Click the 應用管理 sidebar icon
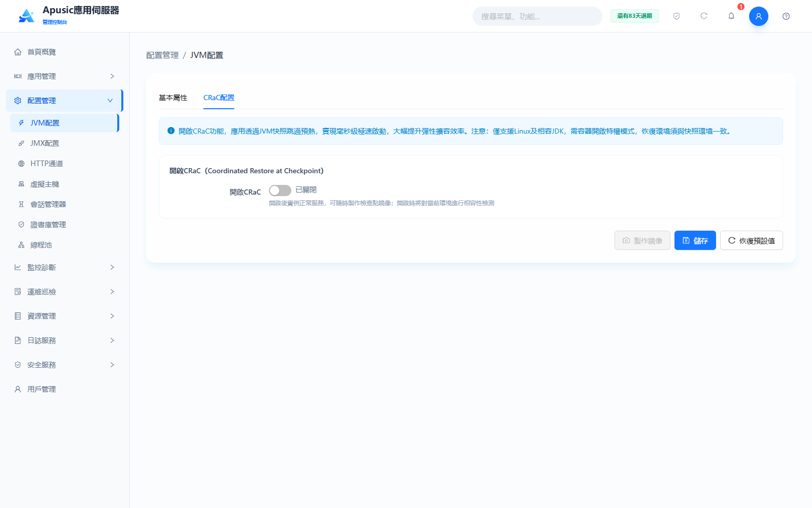This screenshot has height=508, width=812. click(x=18, y=76)
